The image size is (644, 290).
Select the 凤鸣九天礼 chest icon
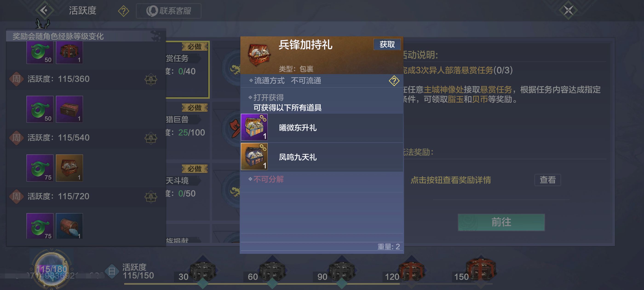point(254,157)
